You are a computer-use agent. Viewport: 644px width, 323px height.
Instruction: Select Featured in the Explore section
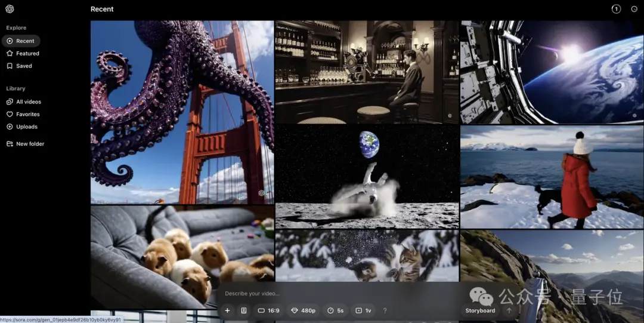coord(23,54)
